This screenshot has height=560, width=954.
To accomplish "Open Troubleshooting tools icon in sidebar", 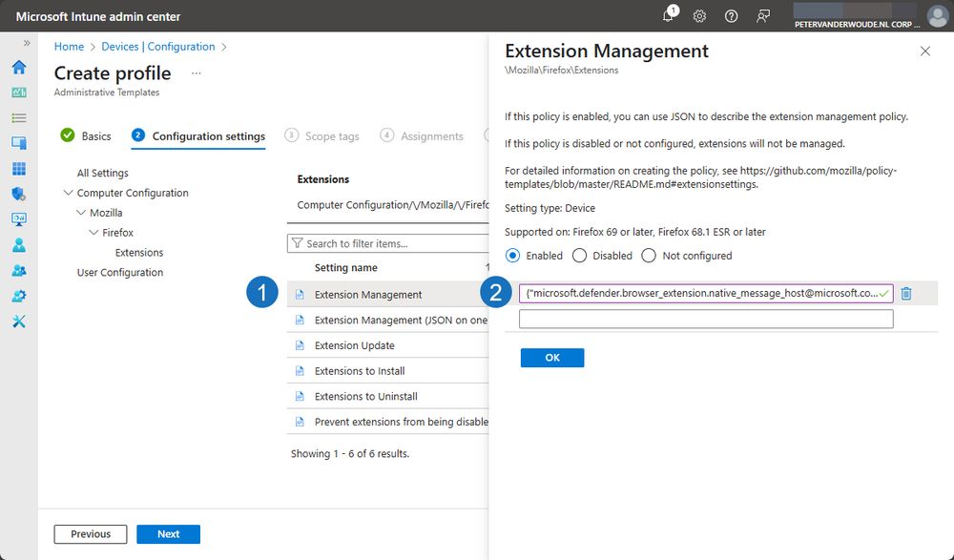I will coord(19,321).
